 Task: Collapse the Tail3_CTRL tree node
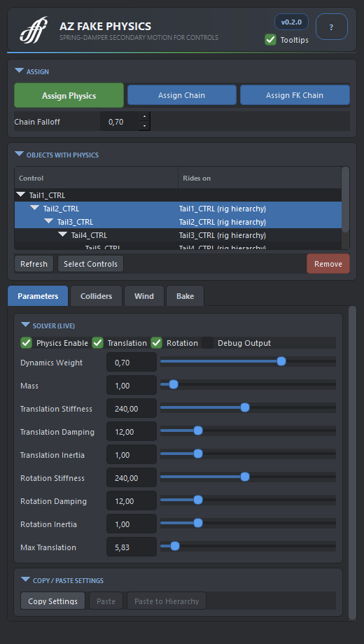tap(49, 221)
